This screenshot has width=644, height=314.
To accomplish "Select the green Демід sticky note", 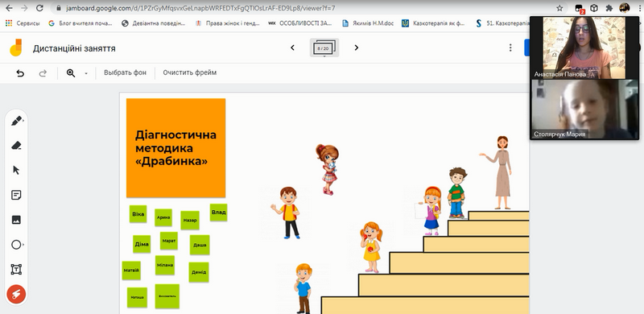I will pos(199,272).
